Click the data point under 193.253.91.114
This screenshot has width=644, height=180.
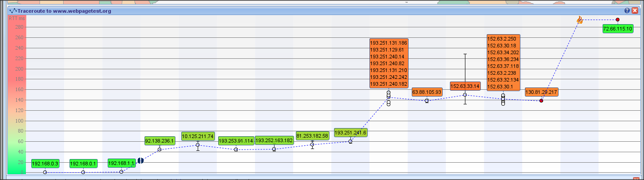236,149
